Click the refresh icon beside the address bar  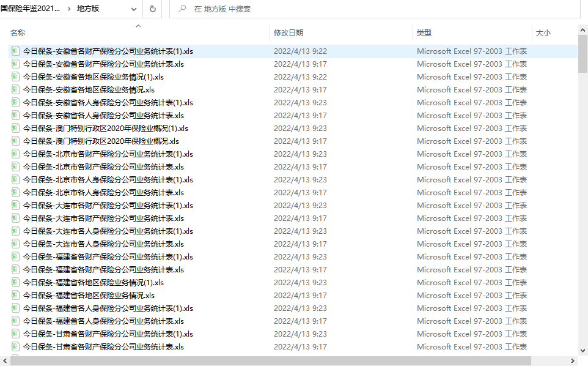pyautogui.click(x=153, y=9)
